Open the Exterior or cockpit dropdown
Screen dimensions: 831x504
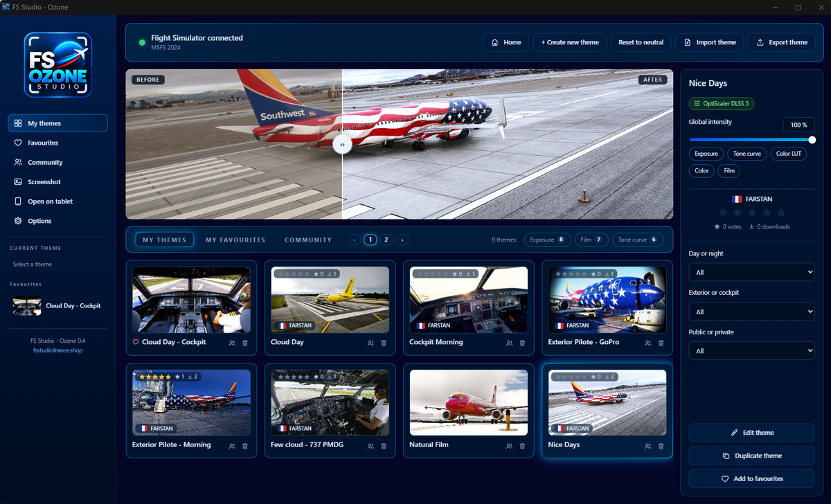coord(751,312)
